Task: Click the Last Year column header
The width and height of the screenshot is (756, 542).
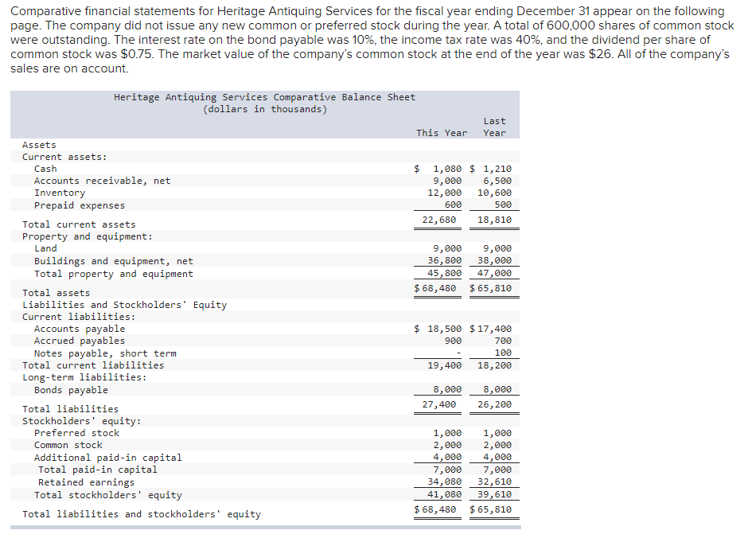Action: [493, 127]
